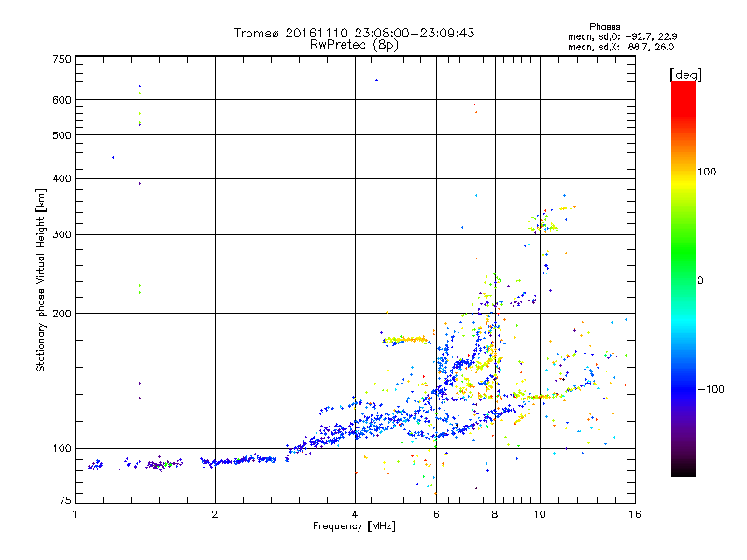Click the phase colorbar legend
747x560 pixels.
(684, 279)
